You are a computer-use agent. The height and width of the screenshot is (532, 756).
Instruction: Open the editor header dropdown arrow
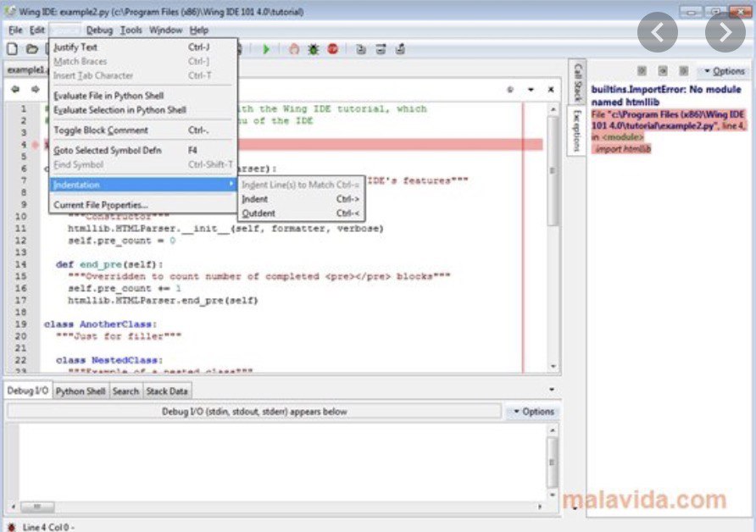(x=531, y=90)
